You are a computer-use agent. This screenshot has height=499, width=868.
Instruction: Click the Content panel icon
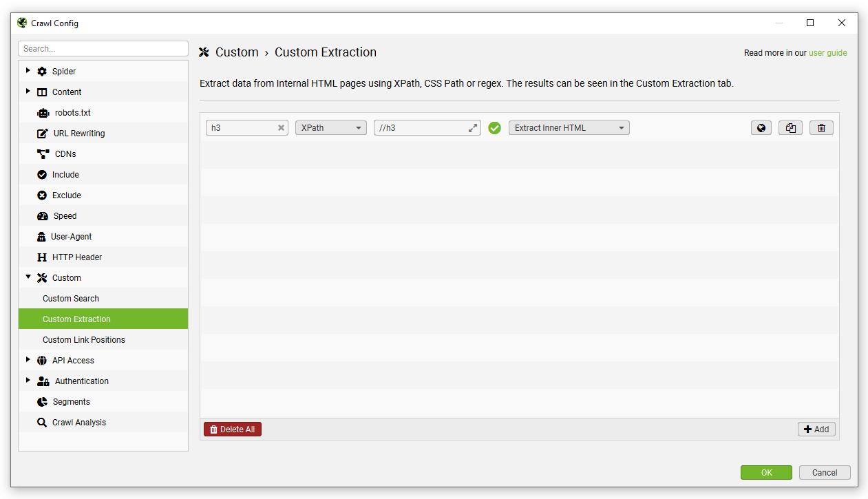(42, 92)
